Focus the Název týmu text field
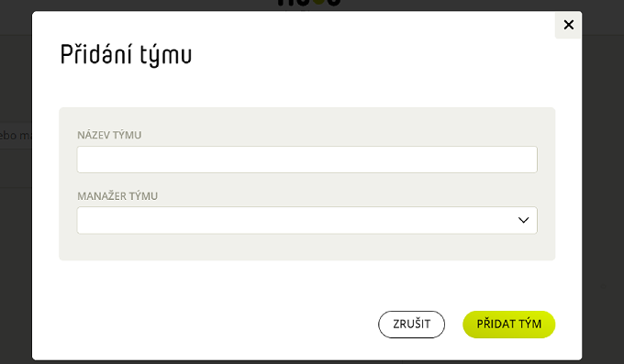This screenshot has height=364, width=624. [306, 160]
